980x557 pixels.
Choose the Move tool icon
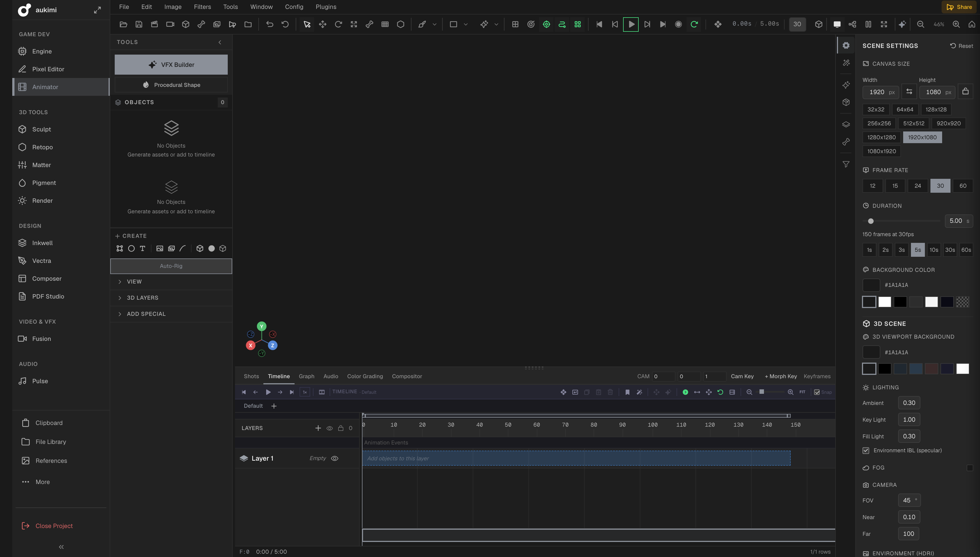(323, 24)
